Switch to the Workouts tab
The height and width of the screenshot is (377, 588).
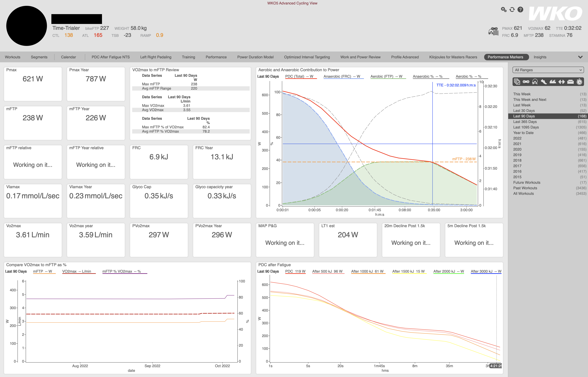(12, 57)
